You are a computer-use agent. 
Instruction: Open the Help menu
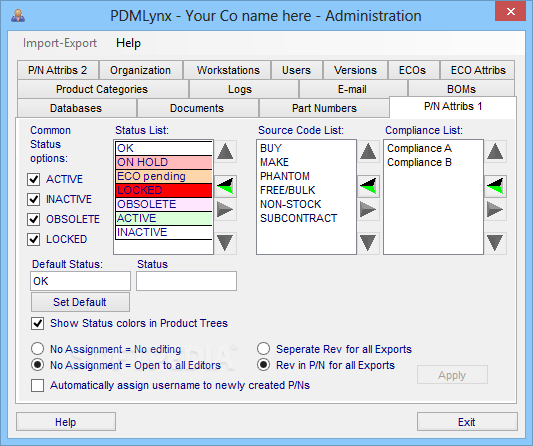tap(128, 43)
